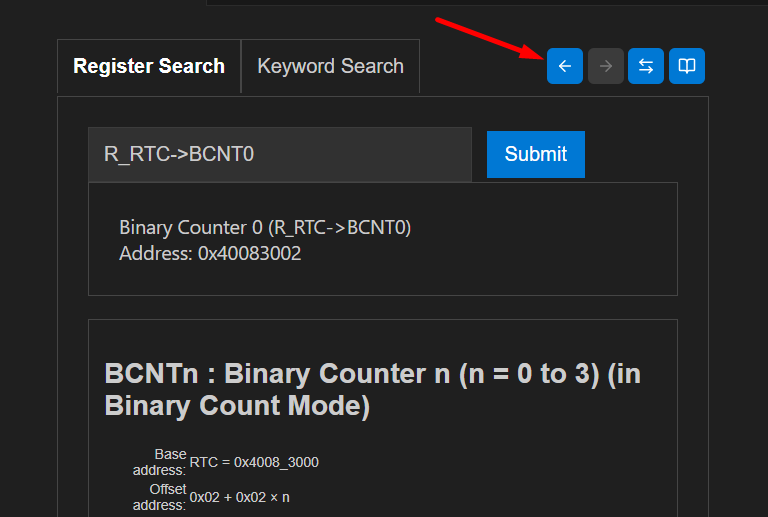The width and height of the screenshot is (768, 517).
Task: Click the Submit button
Action: (x=535, y=154)
